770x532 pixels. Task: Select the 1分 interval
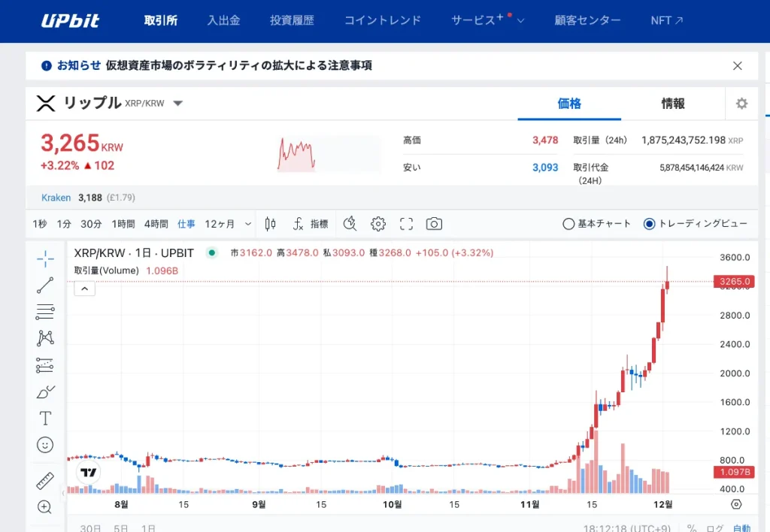pyautogui.click(x=64, y=224)
